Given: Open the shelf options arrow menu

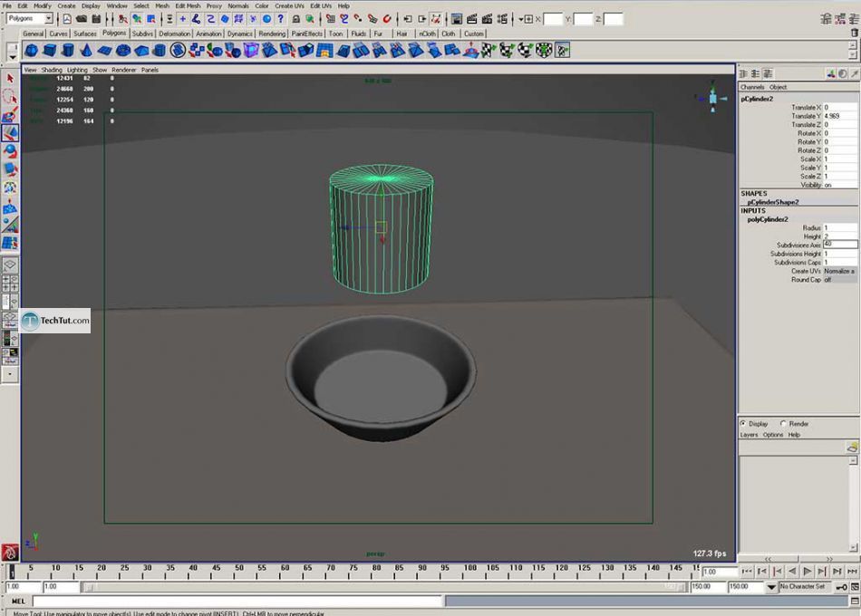Looking at the screenshot, I should point(12,56).
